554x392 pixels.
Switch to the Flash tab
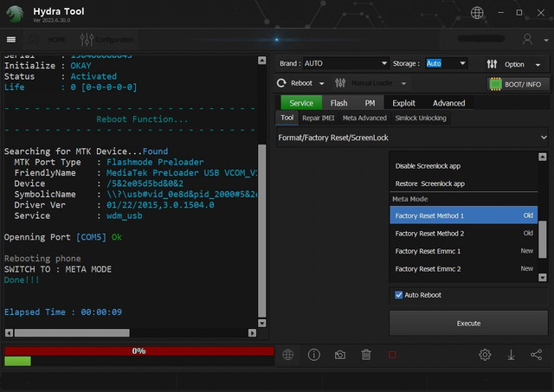(338, 103)
